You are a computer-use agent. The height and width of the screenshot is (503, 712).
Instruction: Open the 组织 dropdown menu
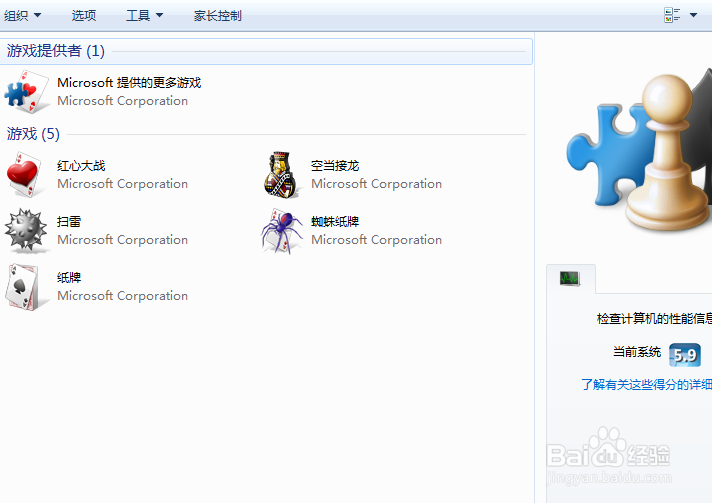pos(22,16)
